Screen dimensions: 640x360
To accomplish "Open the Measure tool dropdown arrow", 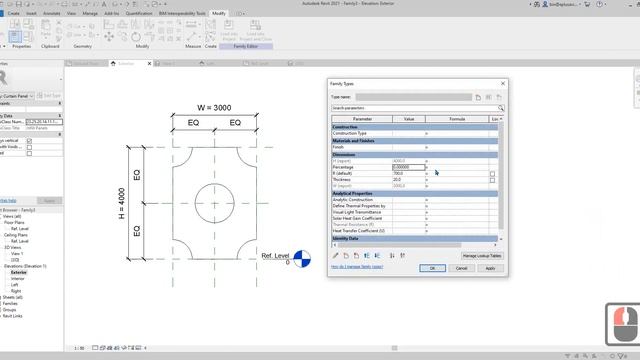I will pos(199,25).
